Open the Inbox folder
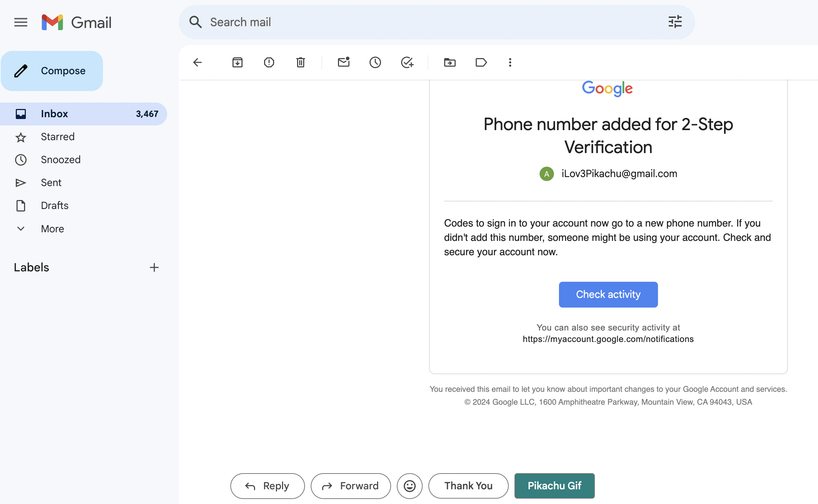 pos(83,114)
